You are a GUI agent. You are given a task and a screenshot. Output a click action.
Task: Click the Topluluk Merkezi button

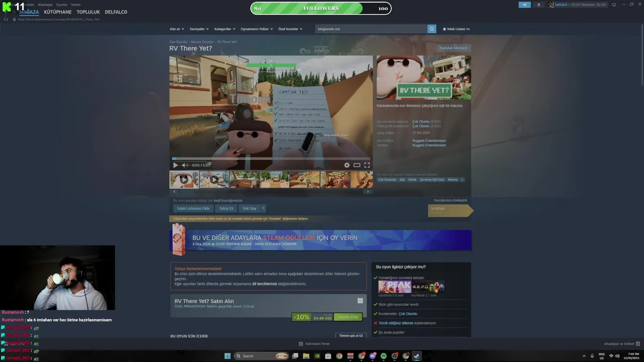(x=453, y=48)
